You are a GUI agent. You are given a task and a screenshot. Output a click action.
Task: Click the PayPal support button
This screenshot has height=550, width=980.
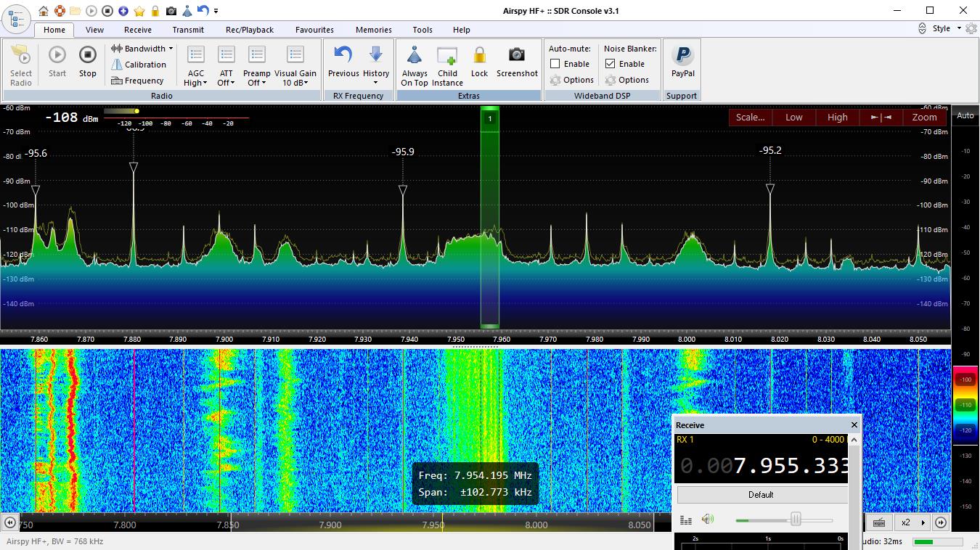[x=683, y=62]
